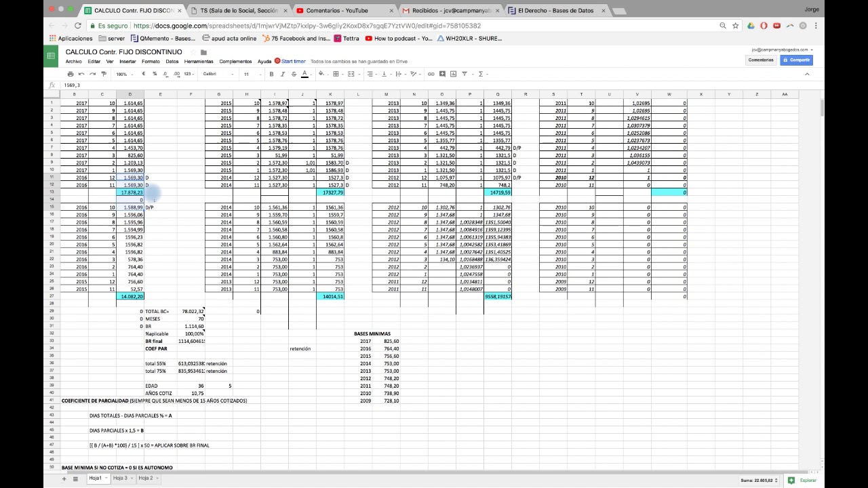This screenshot has width=868, height=488.
Task: Open the Formato menu
Action: 151,62
